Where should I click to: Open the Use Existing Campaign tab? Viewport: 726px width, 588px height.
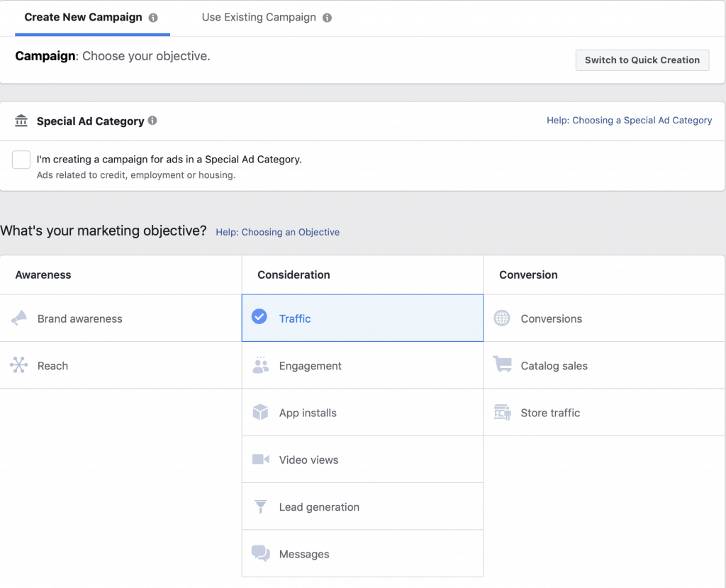point(259,17)
